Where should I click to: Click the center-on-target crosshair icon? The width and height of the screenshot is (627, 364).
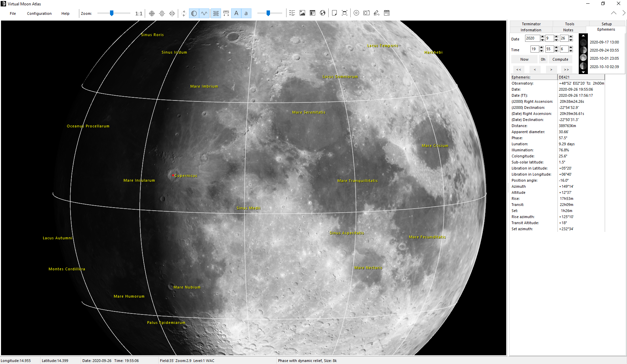pos(152,13)
